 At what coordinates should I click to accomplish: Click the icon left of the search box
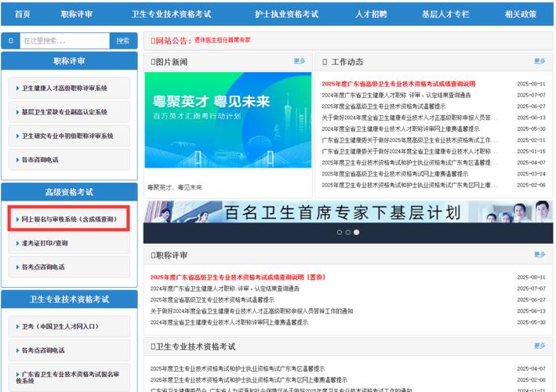pos(9,41)
